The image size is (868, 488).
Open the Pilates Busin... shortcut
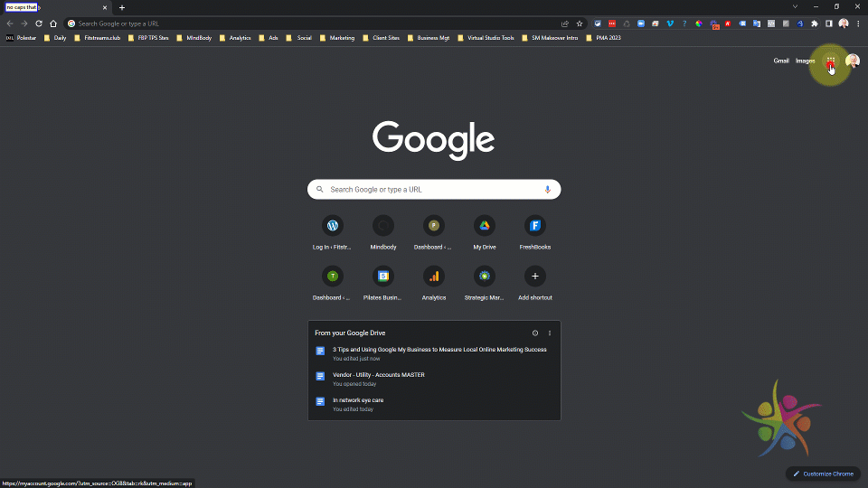[383, 283]
